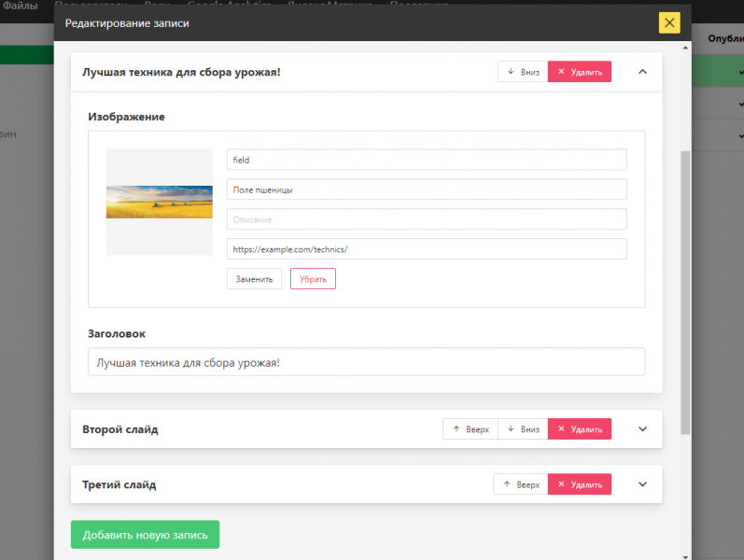Image resolution: width=744 pixels, height=560 pixels.
Task: Move first slide down with Вниз button
Action: 523,72
